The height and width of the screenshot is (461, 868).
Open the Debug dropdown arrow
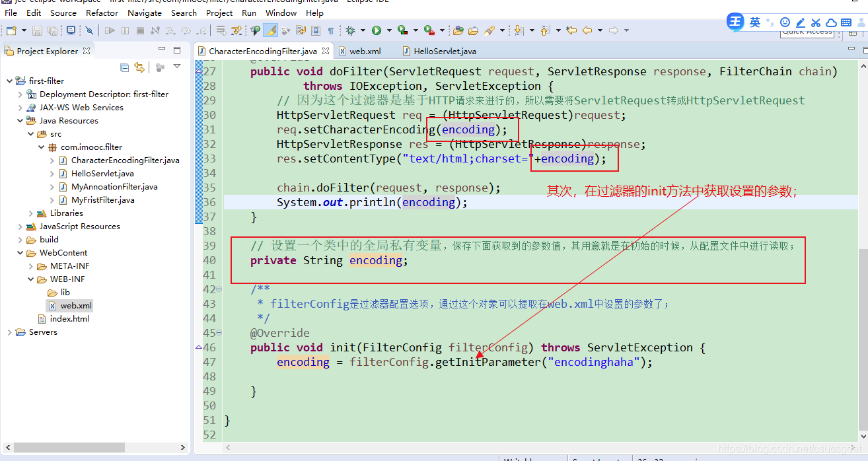(363, 30)
